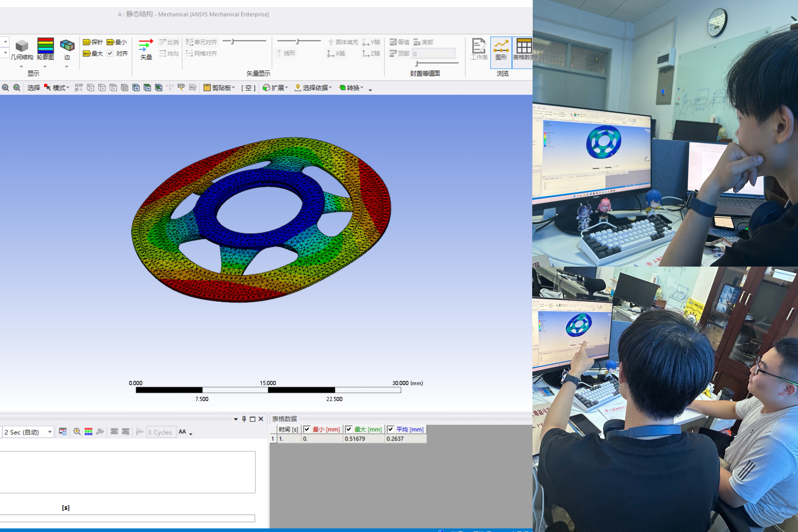The width and height of the screenshot is (798, 532).
Task: Open the 选择依据 select-by dropdown
Action: [x=313, y=88]
